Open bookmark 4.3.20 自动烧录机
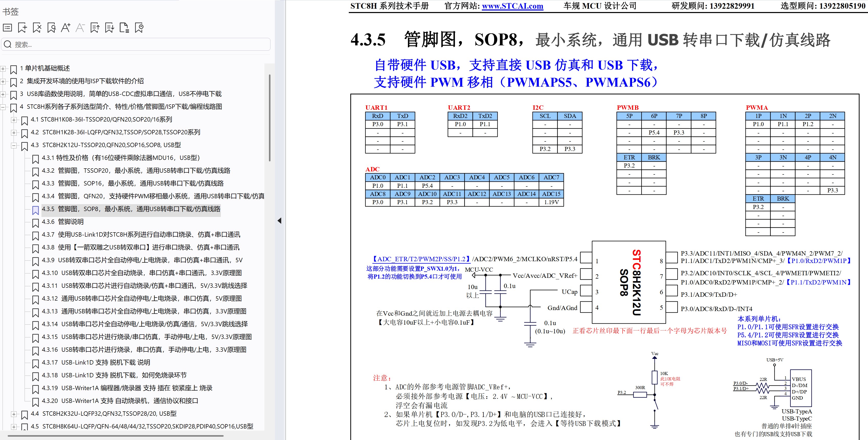Image resolution: width=868 pixels, height=440 pixels. [120, 401]
